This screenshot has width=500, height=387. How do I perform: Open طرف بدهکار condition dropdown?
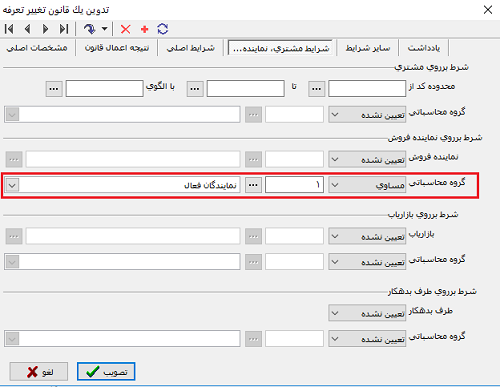(x=367, y=313)
